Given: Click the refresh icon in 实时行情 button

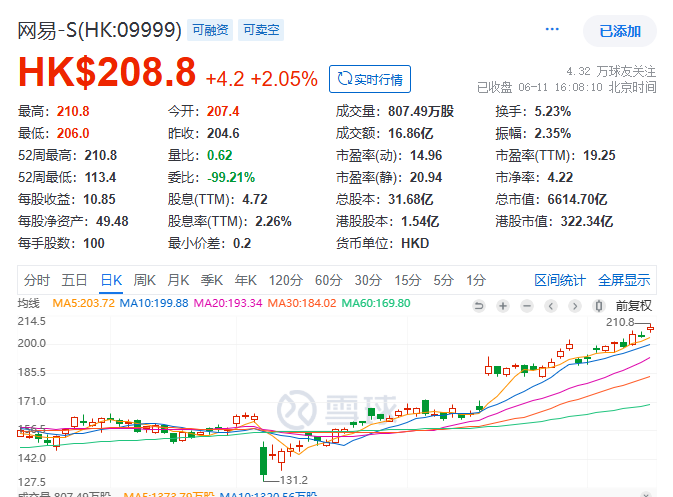Looking at the screenshot, I should tap(344, 79).
